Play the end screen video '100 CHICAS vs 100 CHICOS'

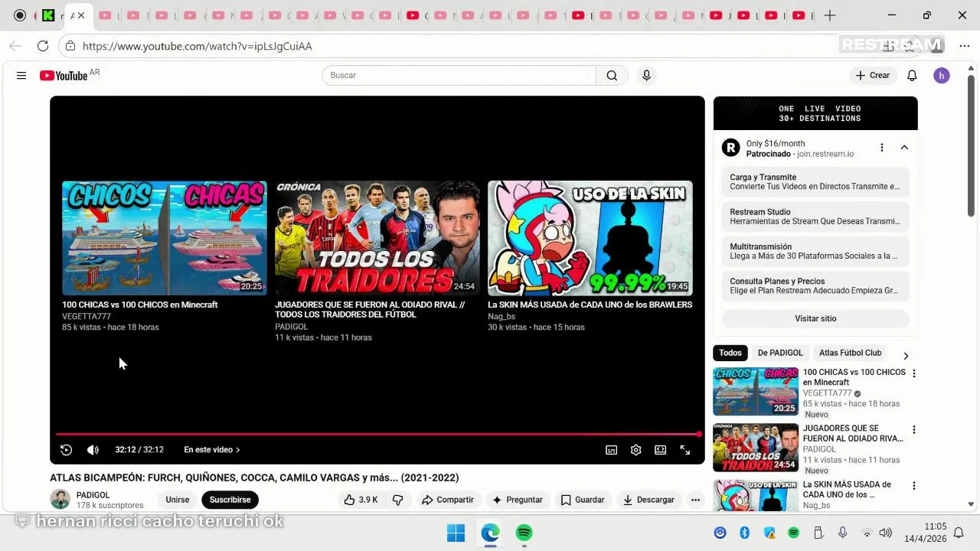(165, 238)
